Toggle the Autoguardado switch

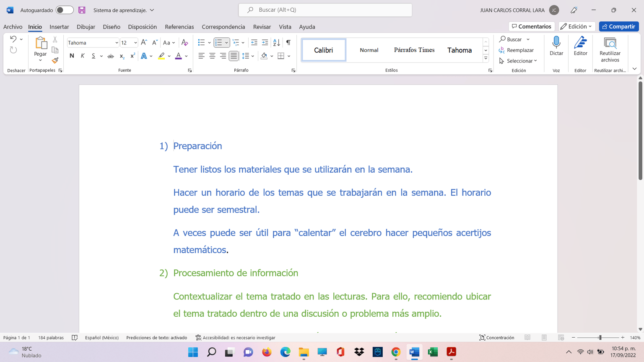pos(64,10)
